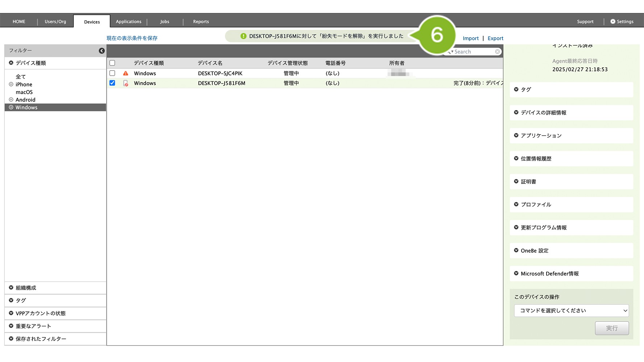Click the lost mode device icon for DESKTOP-J581F6M
This screenshot has width=644, height=362.
pyautogui.click(x=126, y=83)
